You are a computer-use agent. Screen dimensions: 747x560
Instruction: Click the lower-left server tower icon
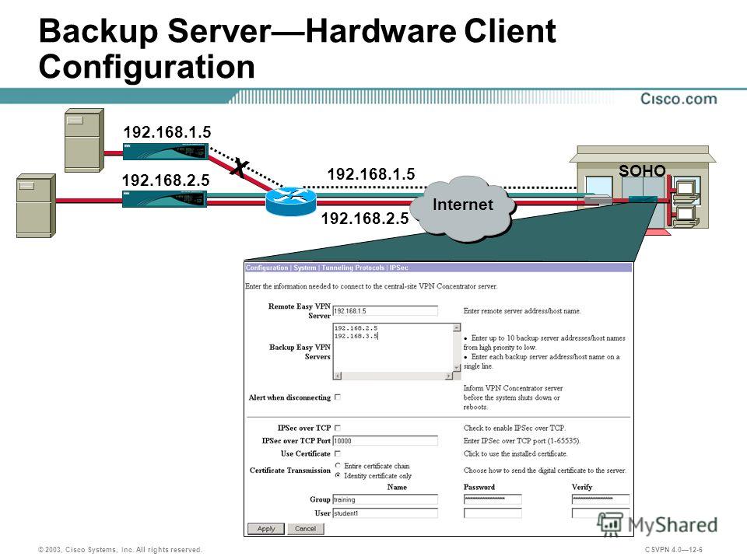coord(37,205)
